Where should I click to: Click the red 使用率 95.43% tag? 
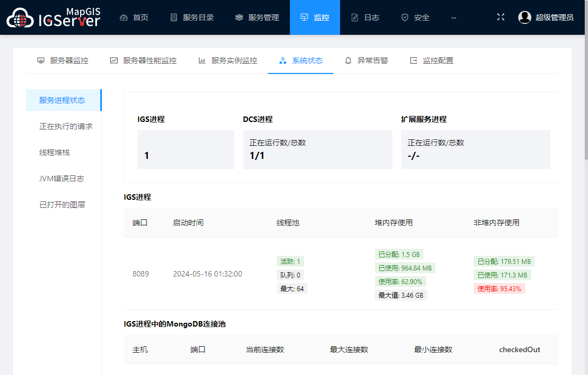pos(499,288)
